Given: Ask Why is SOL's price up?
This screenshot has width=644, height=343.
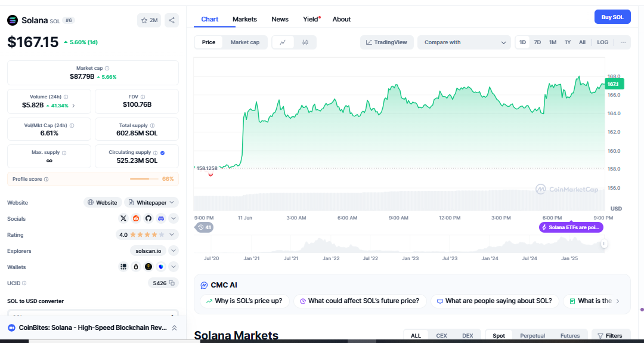Looking at the screenshot, I should coord(244,301).
